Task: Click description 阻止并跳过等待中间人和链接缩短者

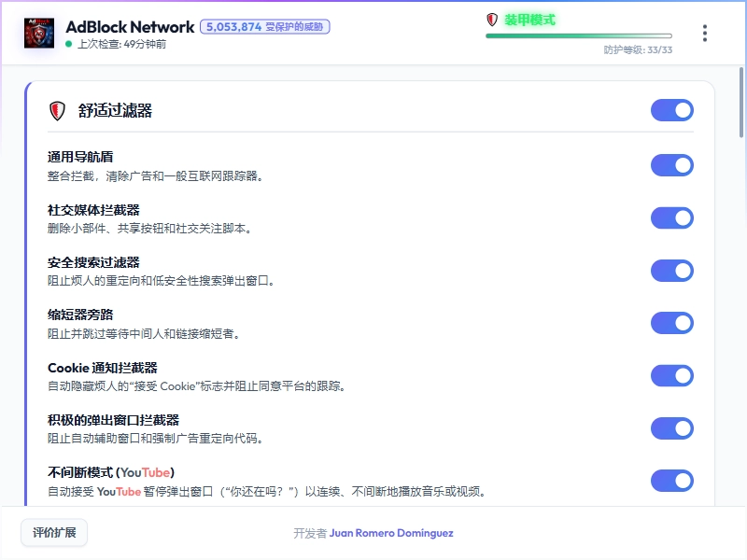Action: (x=144, y=334)
